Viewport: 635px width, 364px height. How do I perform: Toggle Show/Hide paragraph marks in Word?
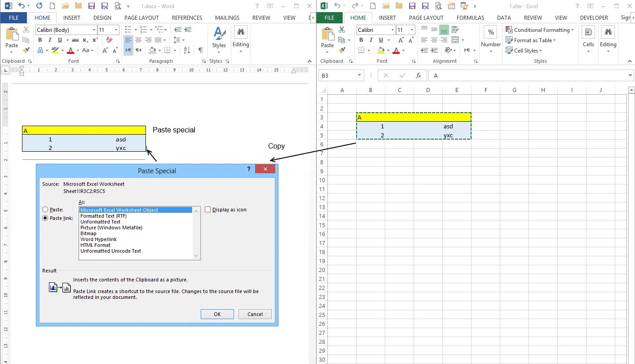click(x=200, y=50)
